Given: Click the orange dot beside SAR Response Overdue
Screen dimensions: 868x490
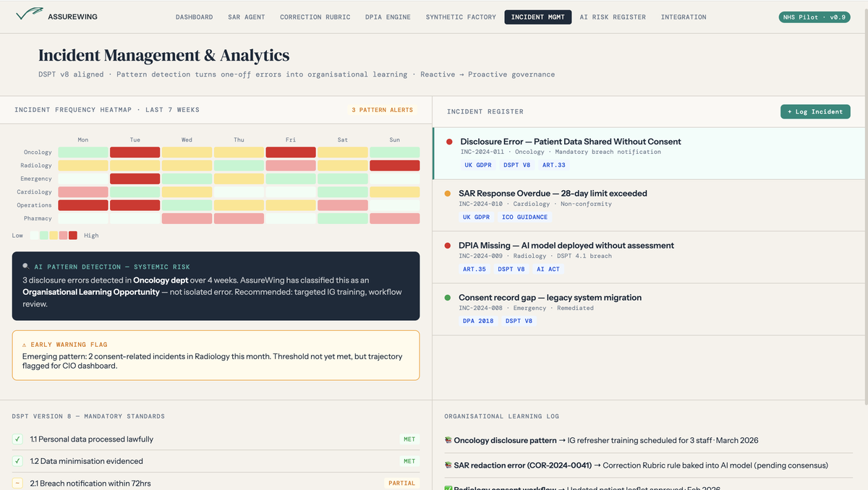Looking at the screenshot, I should tap(448, 194).
